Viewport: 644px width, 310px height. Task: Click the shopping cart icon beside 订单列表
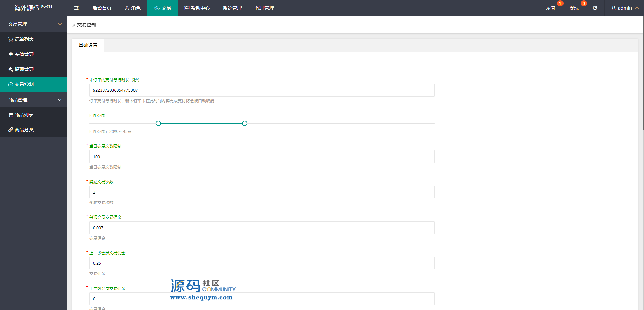pyautogui.click(x=11, y=39)
